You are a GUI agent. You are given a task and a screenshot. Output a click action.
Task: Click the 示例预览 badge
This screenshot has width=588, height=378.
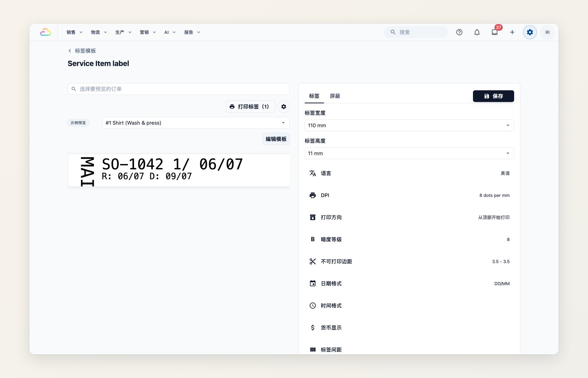pyautogui.click(x=78, y=123)
